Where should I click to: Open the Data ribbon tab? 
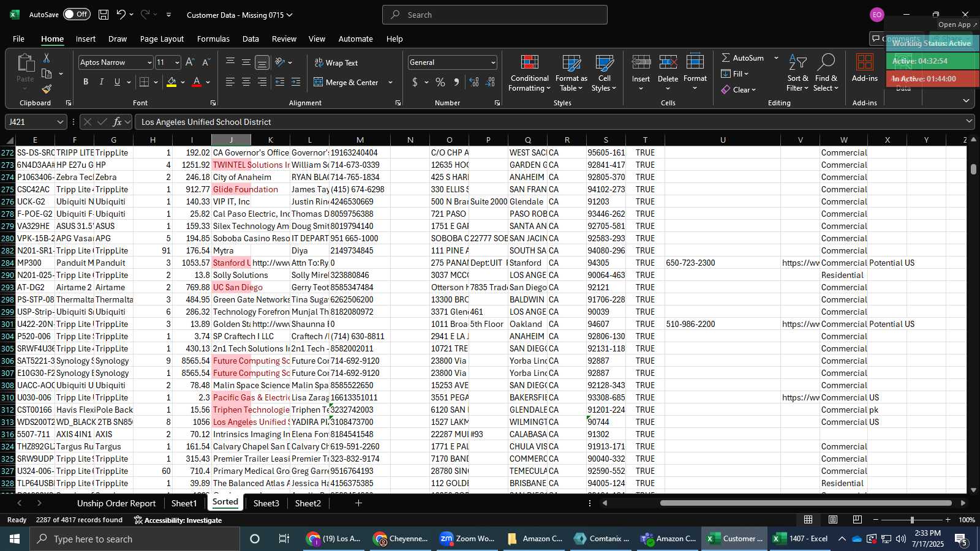click(x=251, y=39)
